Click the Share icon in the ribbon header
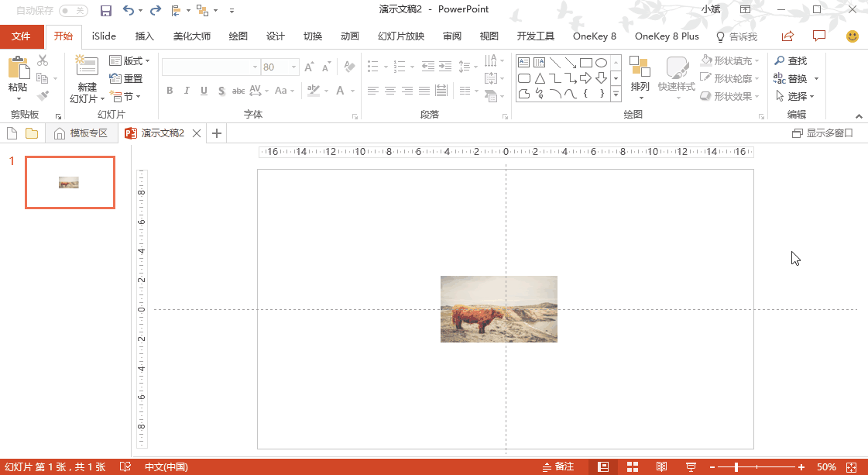The height and width of the screenshot is (475, 868). [x=787, y=36]
